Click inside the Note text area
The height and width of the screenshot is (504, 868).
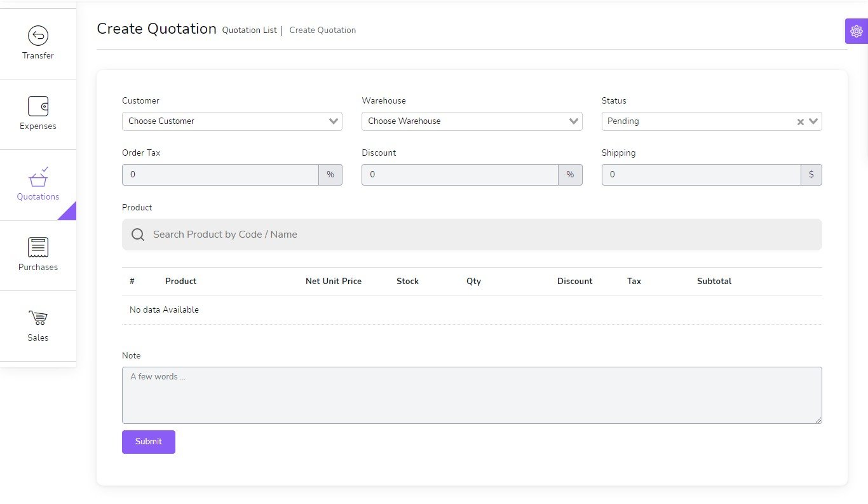coord(471,395)
